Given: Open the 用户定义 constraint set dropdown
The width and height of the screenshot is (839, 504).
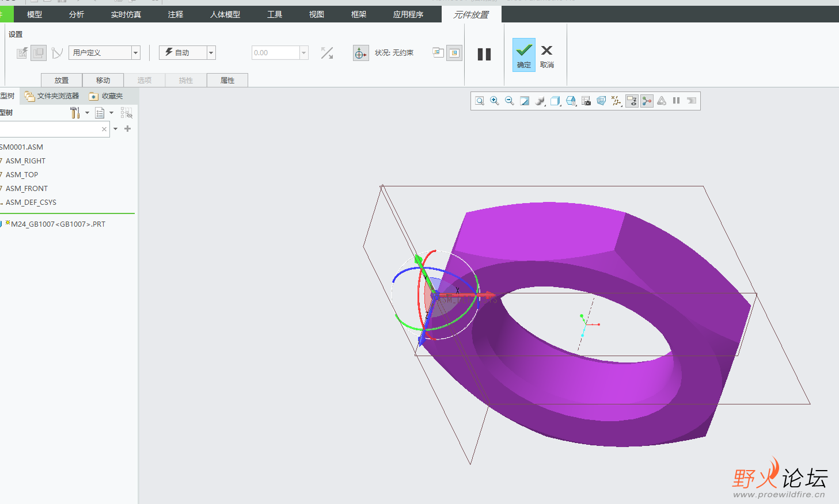Looking at the screenshot, I should 136,53.
